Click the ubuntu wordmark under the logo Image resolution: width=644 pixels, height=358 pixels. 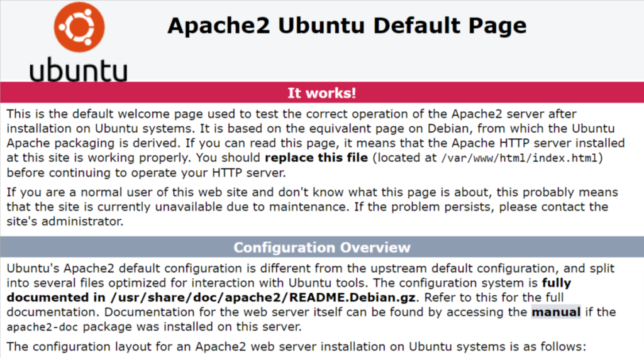click(x=78, y=69)
